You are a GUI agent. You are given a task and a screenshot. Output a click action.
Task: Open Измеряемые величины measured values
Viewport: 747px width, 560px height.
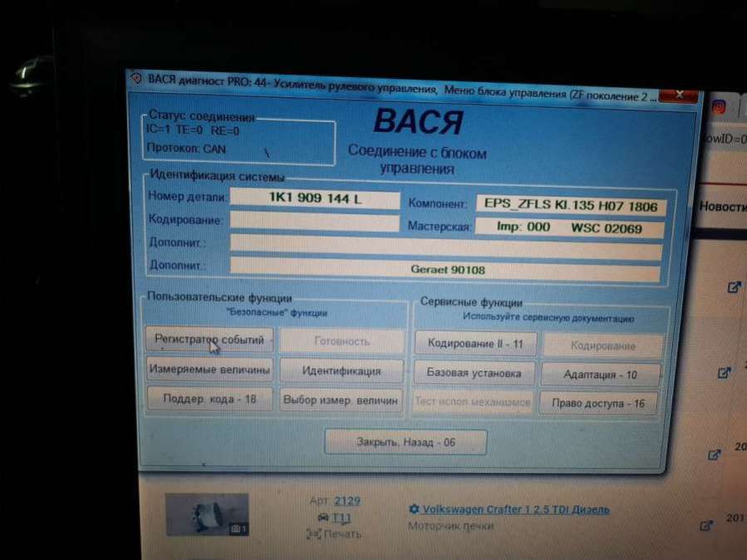(209, 369)
